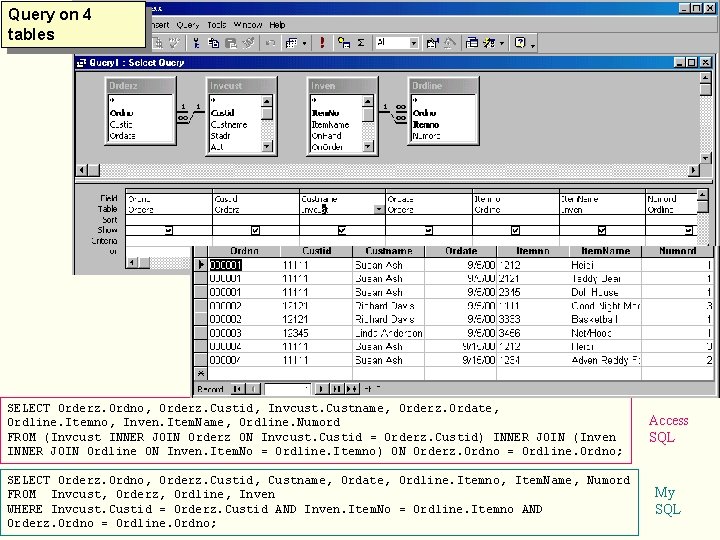
Task: Click the Spelling check toolbar icon
Action: [x=174, y=43]
